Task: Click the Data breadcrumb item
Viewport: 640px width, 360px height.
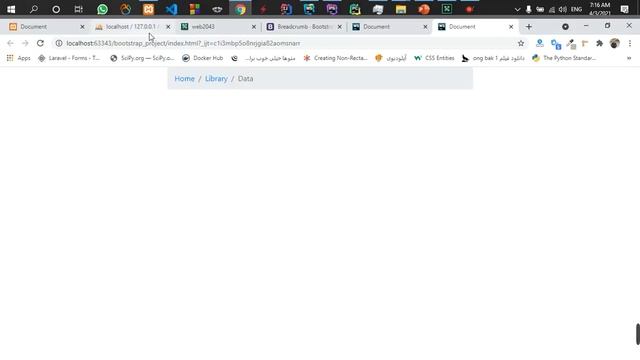Action: [245, 78]
